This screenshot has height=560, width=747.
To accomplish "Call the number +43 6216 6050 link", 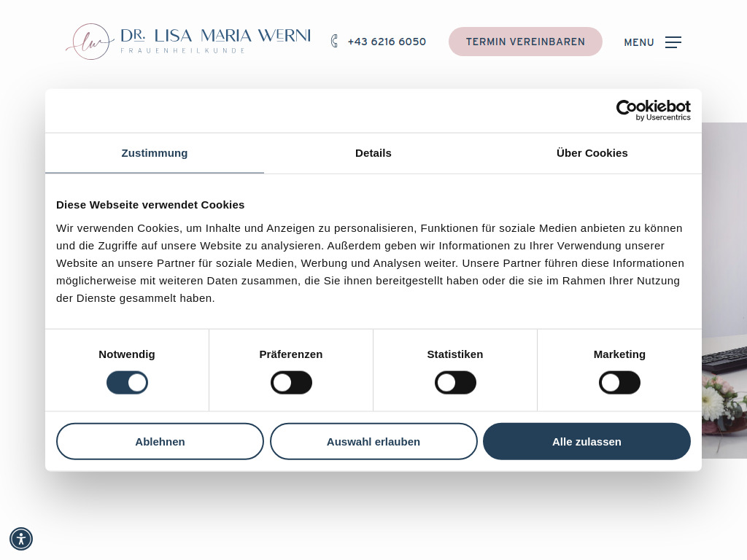I will pyautogui.click(x=387, y=42).
